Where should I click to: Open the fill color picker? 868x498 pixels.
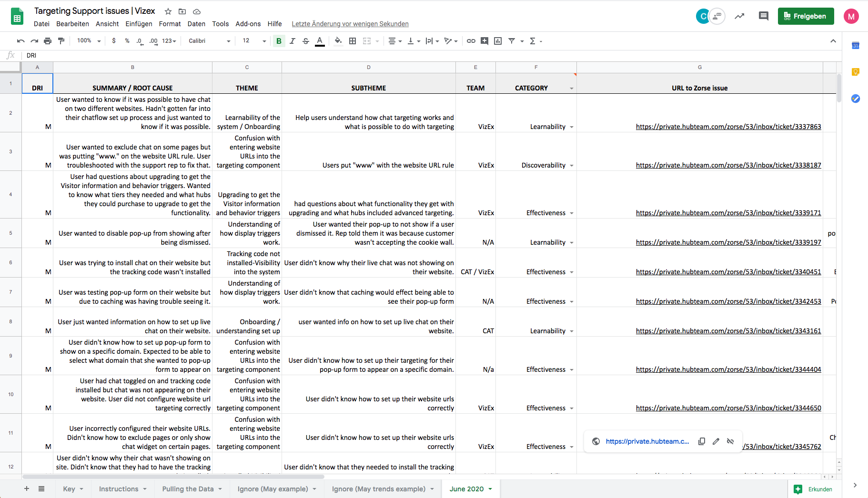pyautogui.click(x=338, y=41)
